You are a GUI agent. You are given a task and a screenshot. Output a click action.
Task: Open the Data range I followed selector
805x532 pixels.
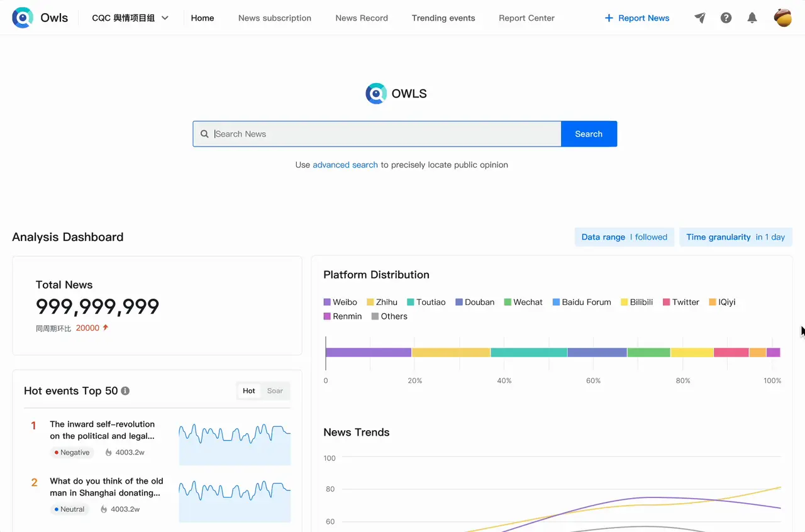point(624,237)
